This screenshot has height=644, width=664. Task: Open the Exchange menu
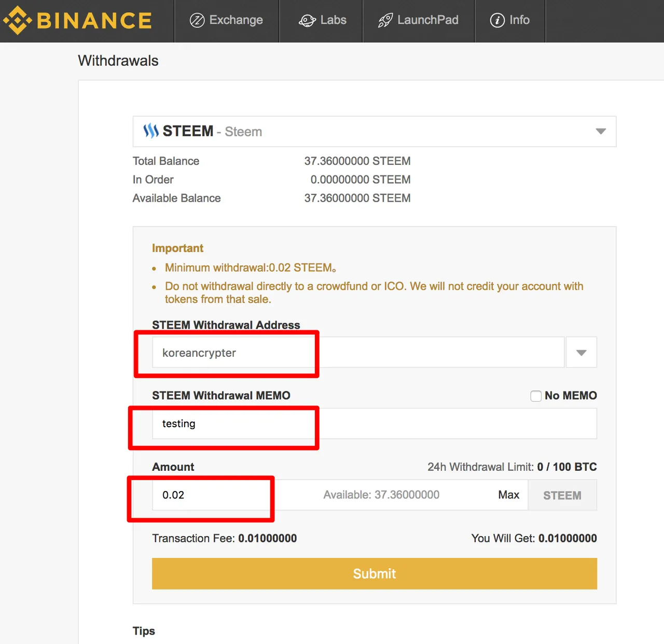(227, 21)
